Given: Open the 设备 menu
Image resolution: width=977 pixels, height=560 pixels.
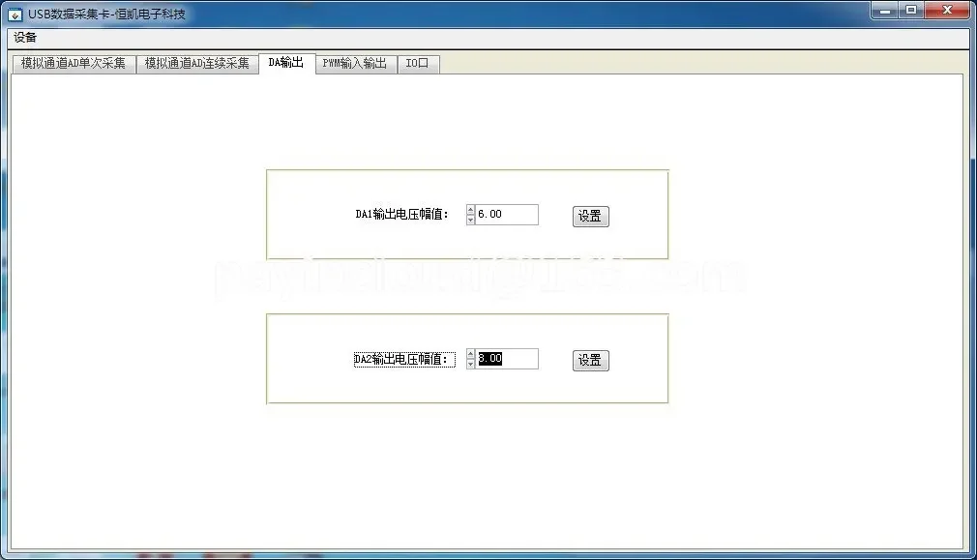Looking at the screenshot, I should (x=25, y=38).
